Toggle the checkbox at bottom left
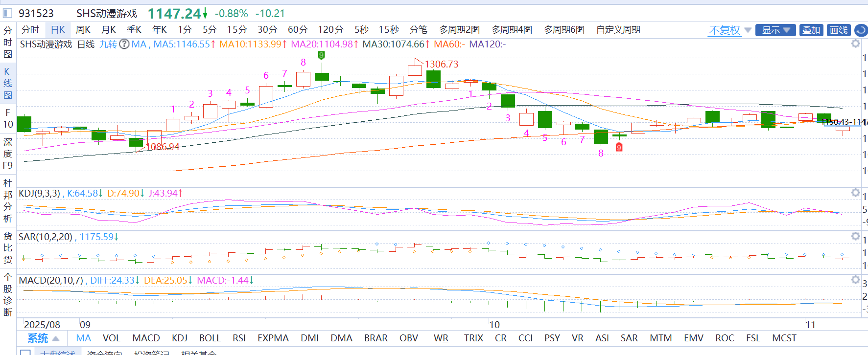Image resolution: width=868 pixels, height=355 pixels. click(x=25, y=353)
